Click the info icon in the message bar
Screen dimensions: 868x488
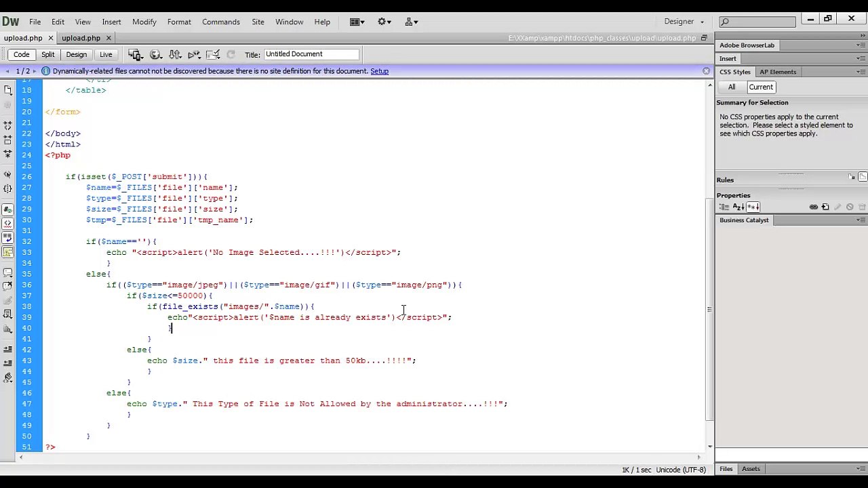pos(46,71)
